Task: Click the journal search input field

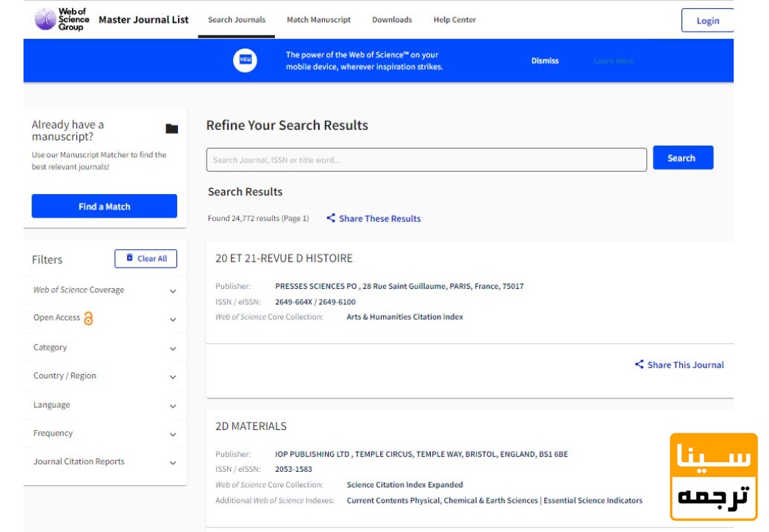Action: (426, 159)
